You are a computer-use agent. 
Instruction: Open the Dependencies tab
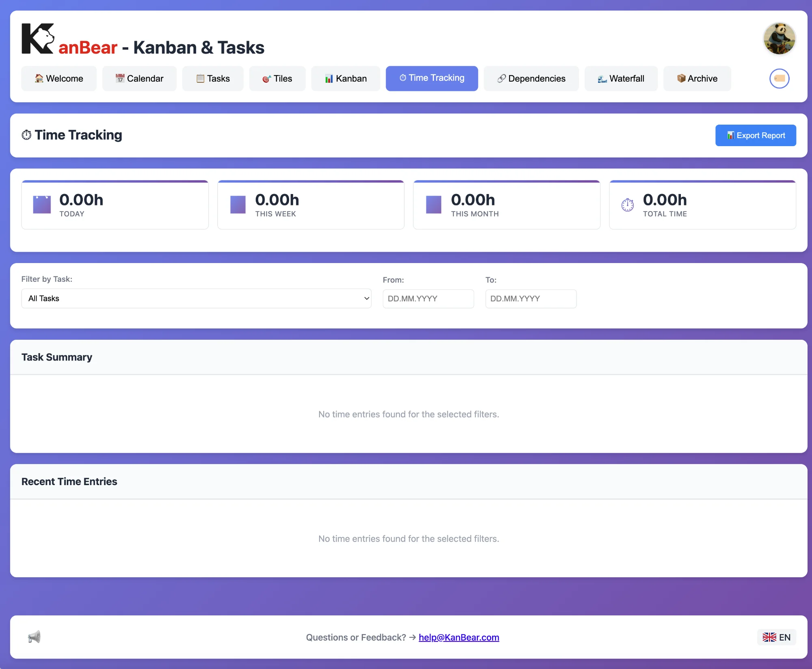pyautogui.click(x=531, y=78)
